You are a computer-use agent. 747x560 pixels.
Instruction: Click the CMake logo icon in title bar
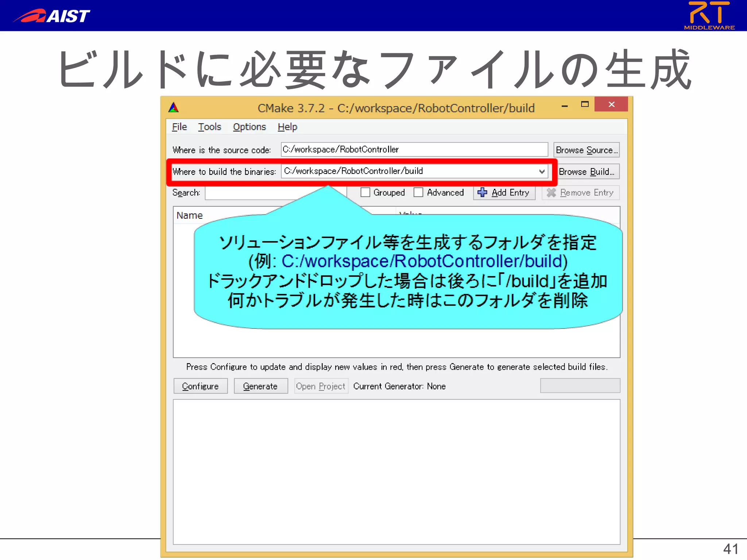(174, 108)
